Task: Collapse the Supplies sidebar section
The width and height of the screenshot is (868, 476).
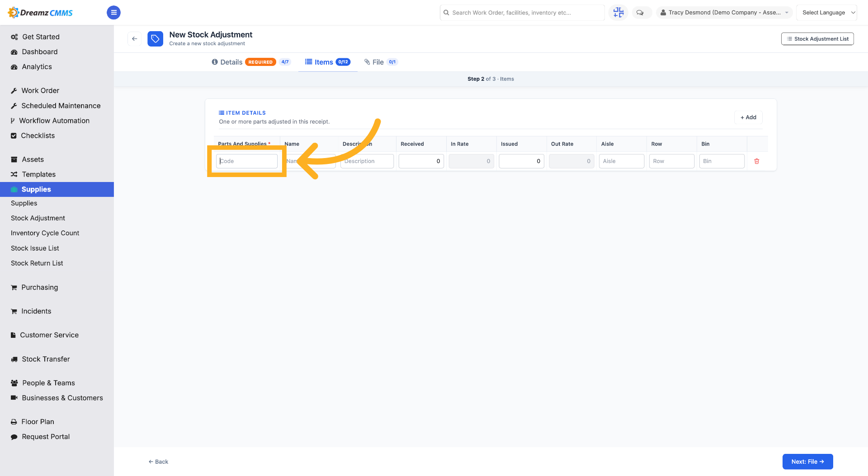Action: [57, 189]
